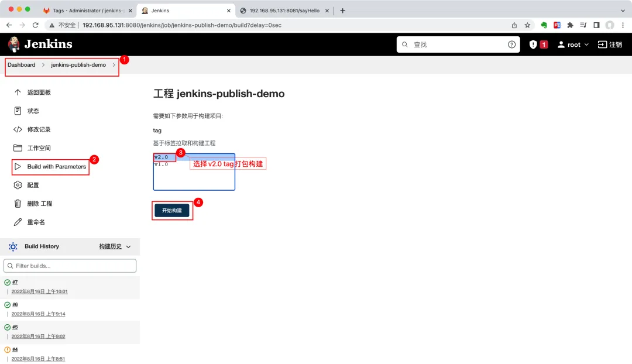Click the Jenkins logo butler icon
632x364 pixels.
(x=13, y=44)
